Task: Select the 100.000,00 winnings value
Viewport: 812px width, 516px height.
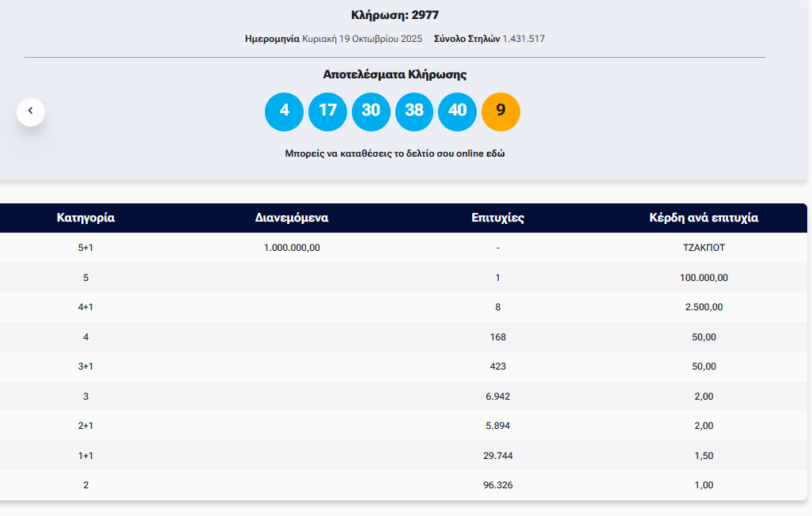Action: [x=704, y=278]
